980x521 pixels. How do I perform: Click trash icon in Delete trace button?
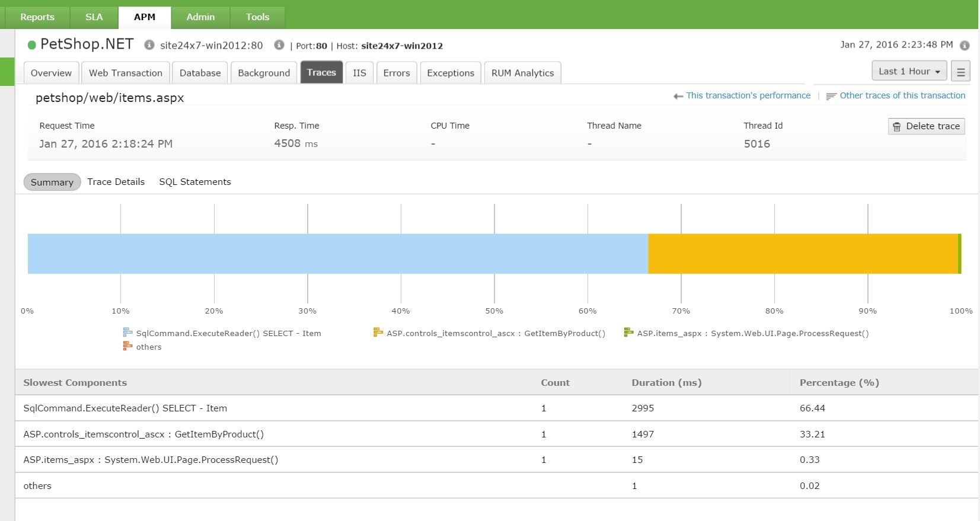(897, 126)
